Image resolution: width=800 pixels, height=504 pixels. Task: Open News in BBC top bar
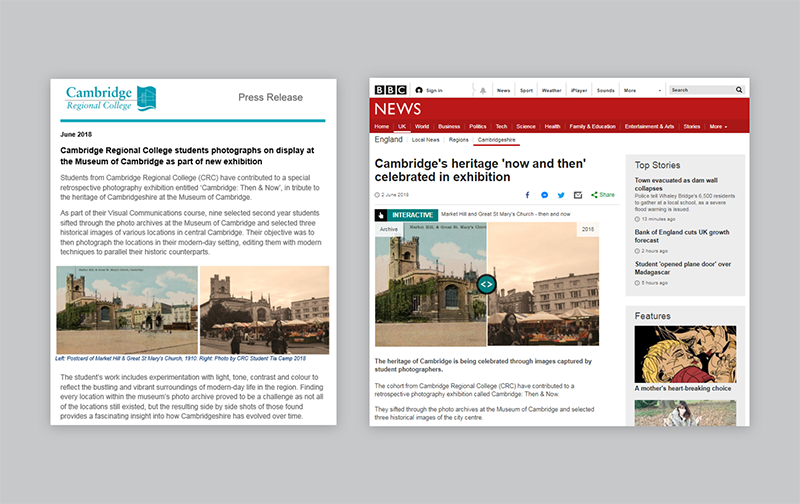pyautogui.click(x=504, y=90)
